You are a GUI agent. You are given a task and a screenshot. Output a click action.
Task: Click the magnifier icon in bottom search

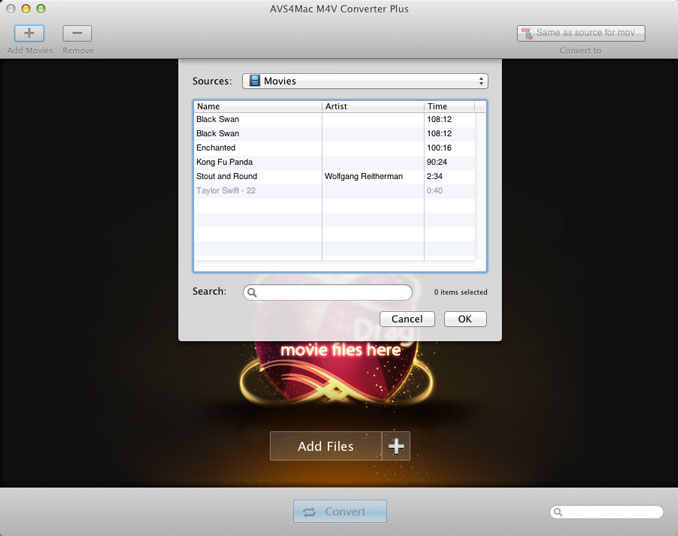[x=558, y=512]
